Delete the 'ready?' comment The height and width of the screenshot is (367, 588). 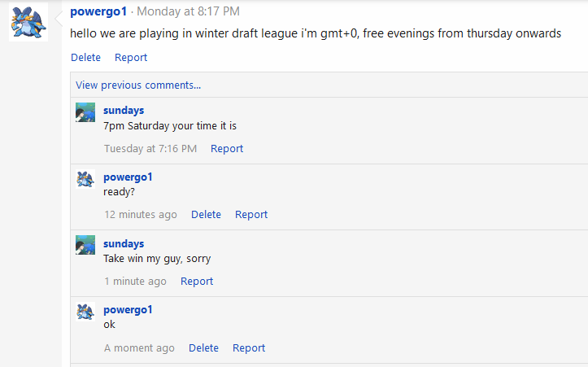(x=207, y=215)
